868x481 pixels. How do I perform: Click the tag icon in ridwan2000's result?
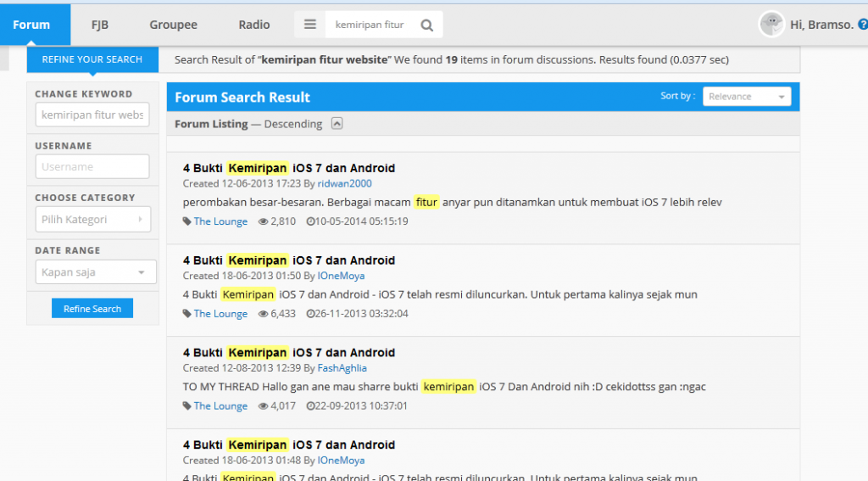point(187,221)
